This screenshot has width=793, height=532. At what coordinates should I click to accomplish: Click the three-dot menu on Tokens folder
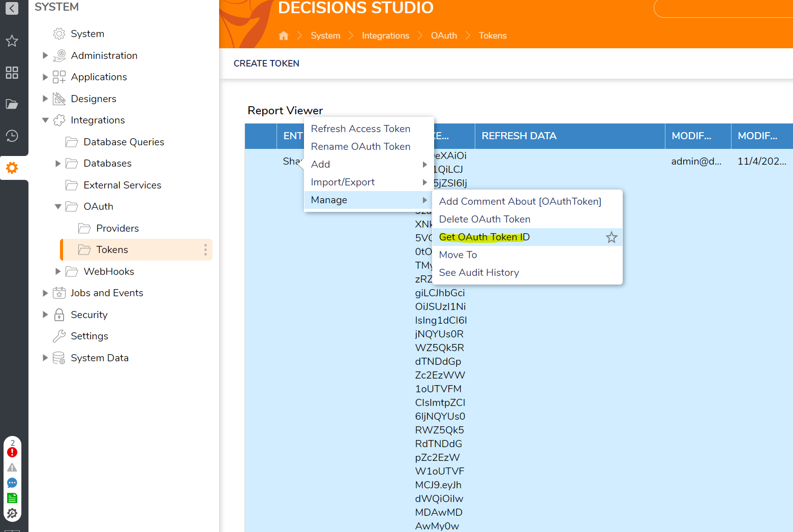coord(205,249)
